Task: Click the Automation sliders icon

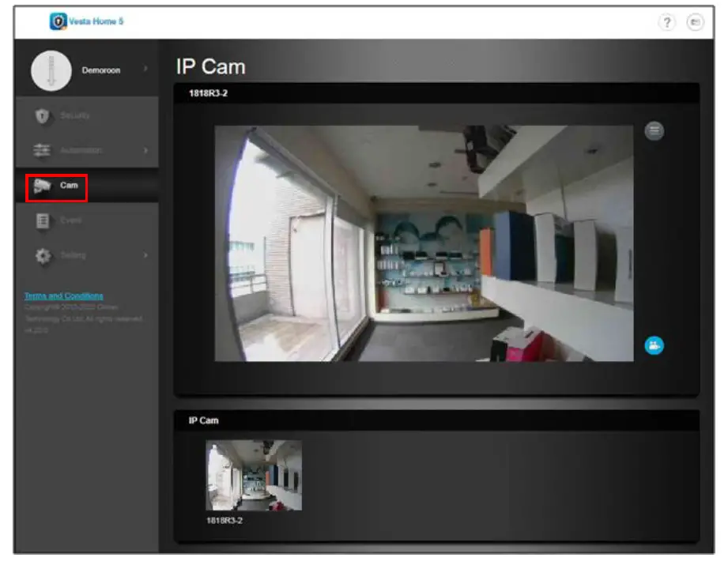Action: [x=42, y=150]
